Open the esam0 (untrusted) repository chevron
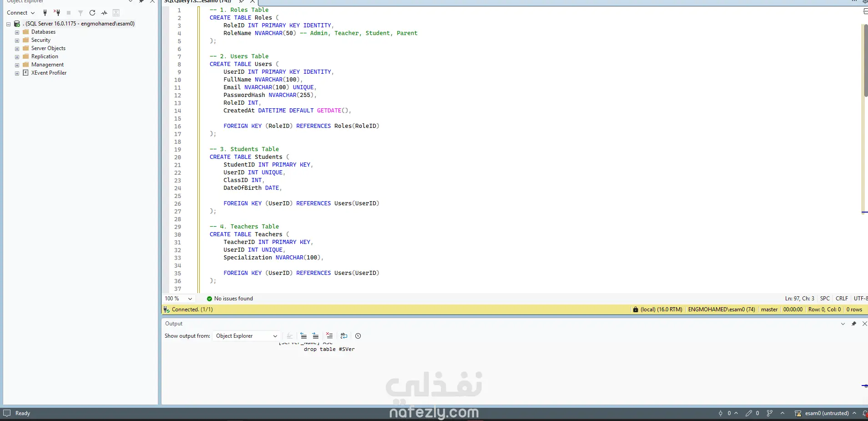This screenshot has width=868, height=421. tap(854, 413)
